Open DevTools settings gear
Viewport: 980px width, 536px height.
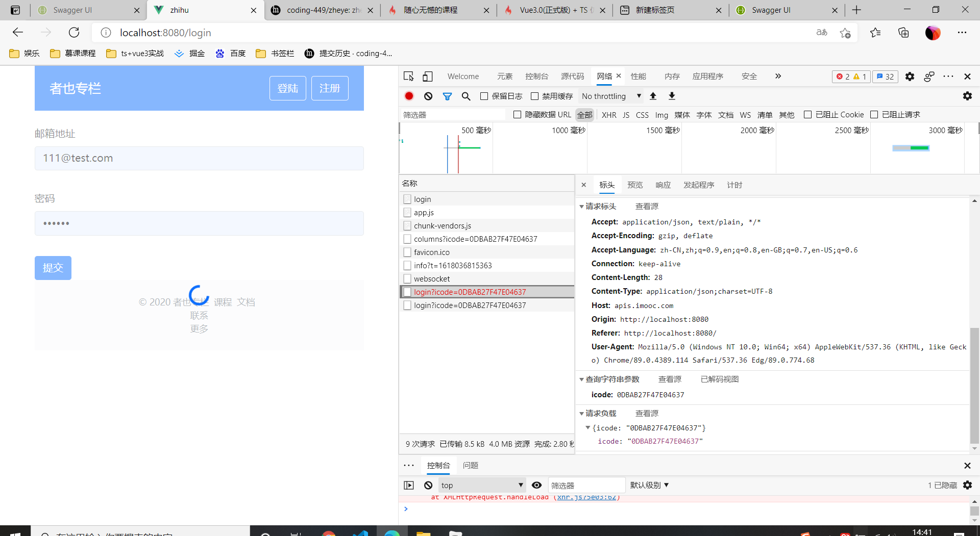(x=910, y=76)
